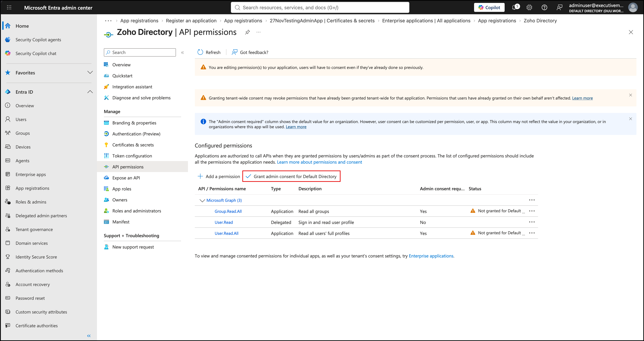Image resolution: width=644 pixels, height=341 pixels.
Task: Focus the resource menu Search box
Action: (140, 52)
